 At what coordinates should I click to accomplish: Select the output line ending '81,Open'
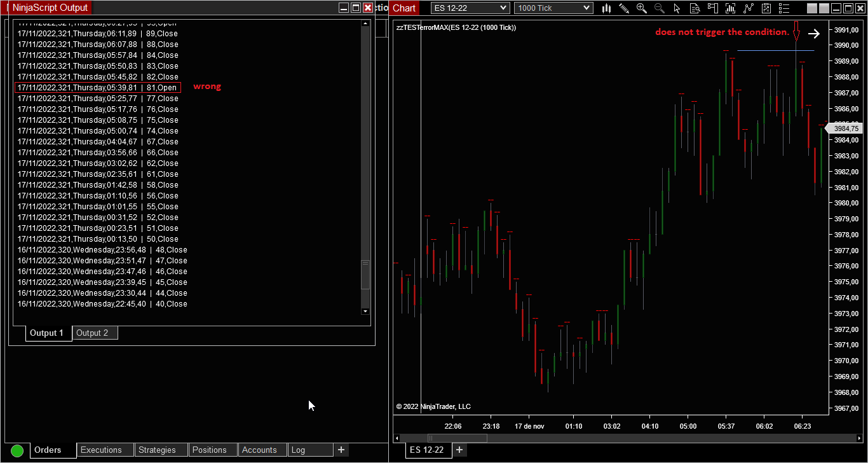coord(98,88)
